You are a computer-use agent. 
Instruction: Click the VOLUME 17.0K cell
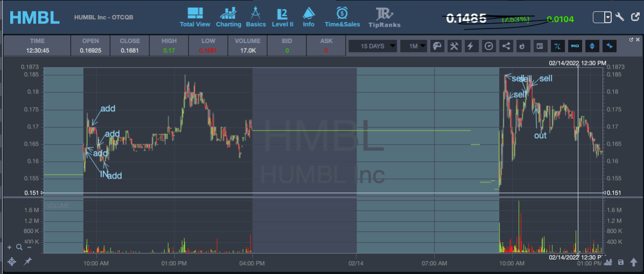(247, 46)
